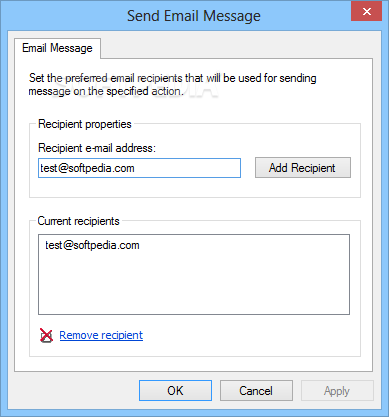The height and width of the screenshot is (417, 389).
Task: Click the Current recipients group heading
Action: 78,221
